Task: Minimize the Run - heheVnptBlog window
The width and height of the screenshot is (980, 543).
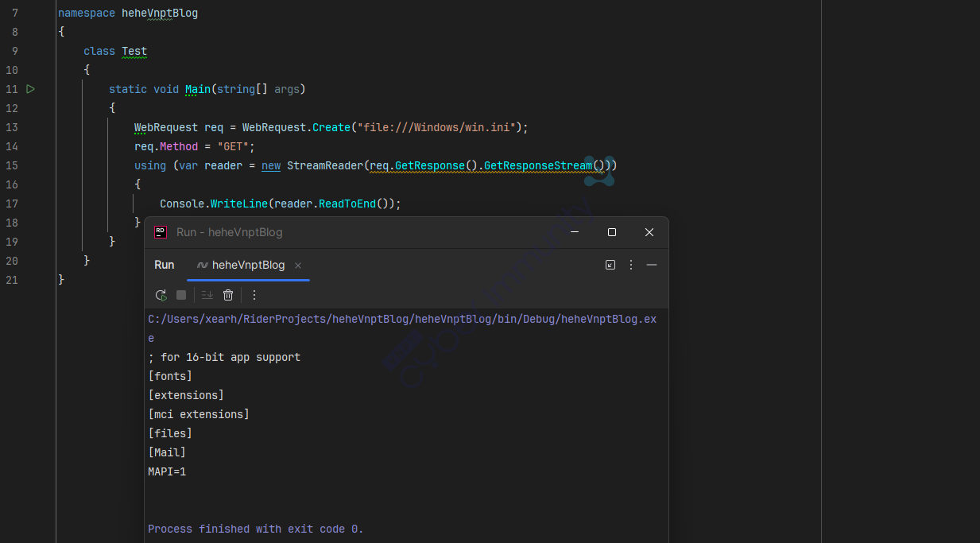Action: pos(575,232)
